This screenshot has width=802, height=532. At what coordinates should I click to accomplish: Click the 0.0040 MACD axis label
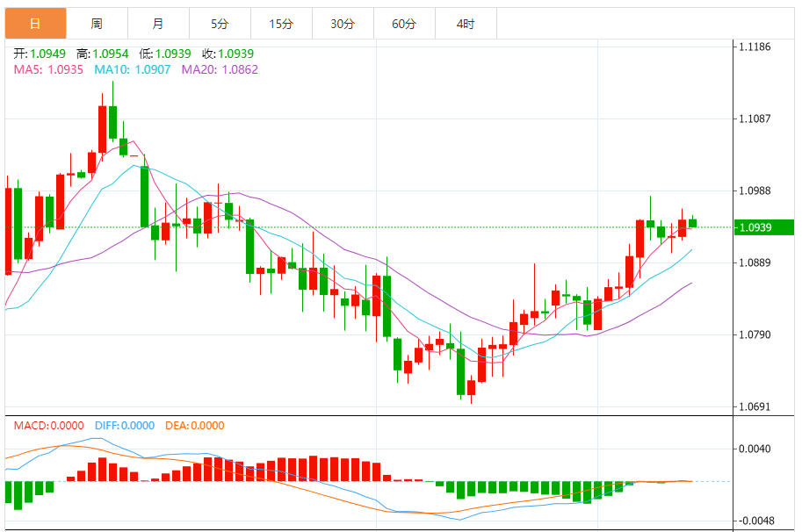pyautogui.click(x=755, y=449)
